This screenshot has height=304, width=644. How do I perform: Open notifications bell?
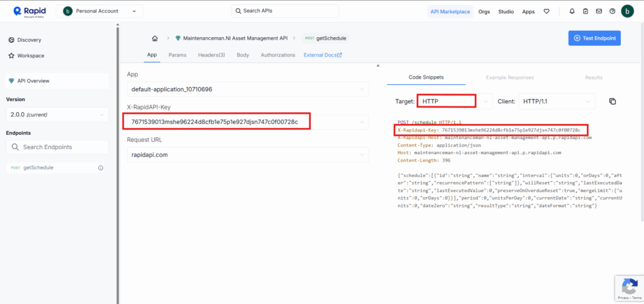click(x=572, y=11)
